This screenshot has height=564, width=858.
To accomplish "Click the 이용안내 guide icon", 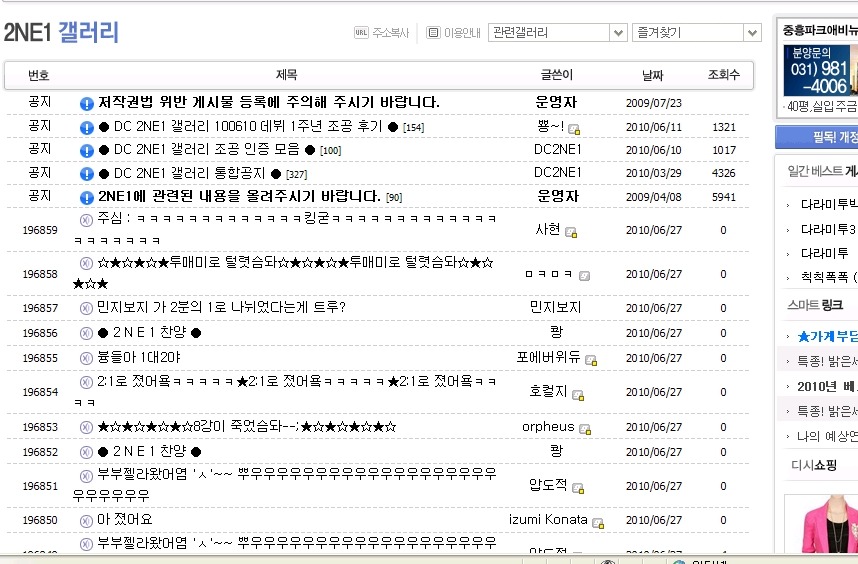I will [433, 33].
